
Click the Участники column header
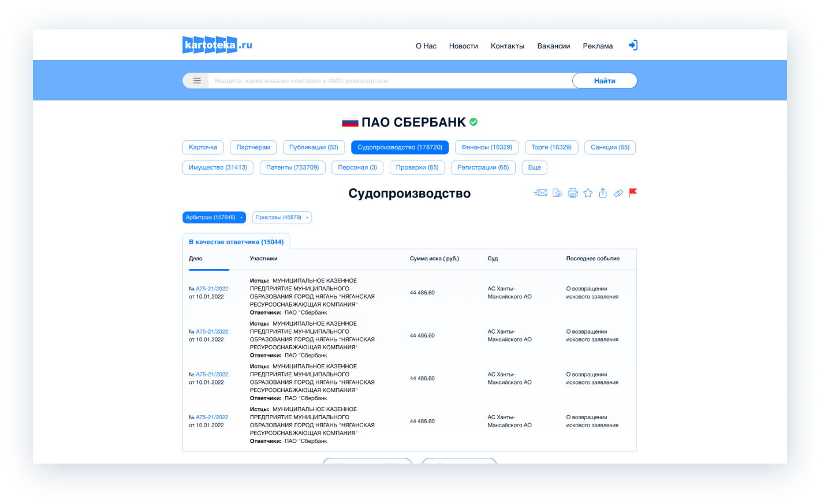[x=264, y=259]
